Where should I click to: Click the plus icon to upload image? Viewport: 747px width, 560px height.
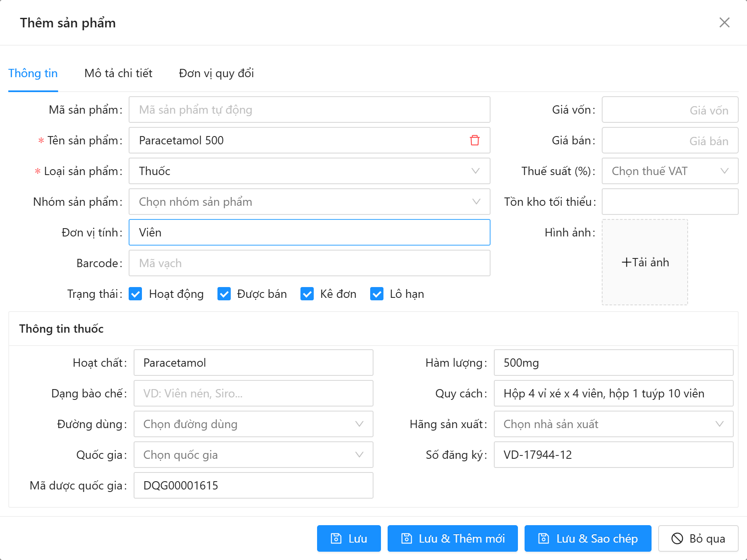(626, 262)
